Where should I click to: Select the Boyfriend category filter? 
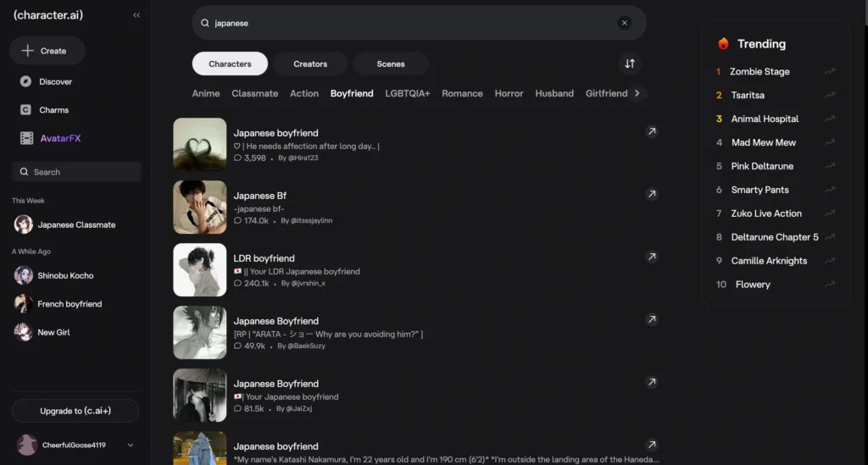pos(352,93)
